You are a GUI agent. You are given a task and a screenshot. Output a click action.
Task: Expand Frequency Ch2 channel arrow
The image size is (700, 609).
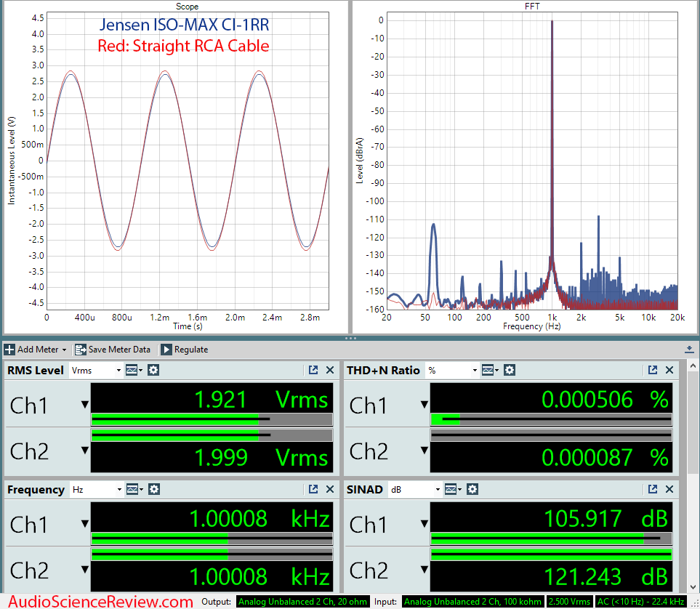click(85, 569)
